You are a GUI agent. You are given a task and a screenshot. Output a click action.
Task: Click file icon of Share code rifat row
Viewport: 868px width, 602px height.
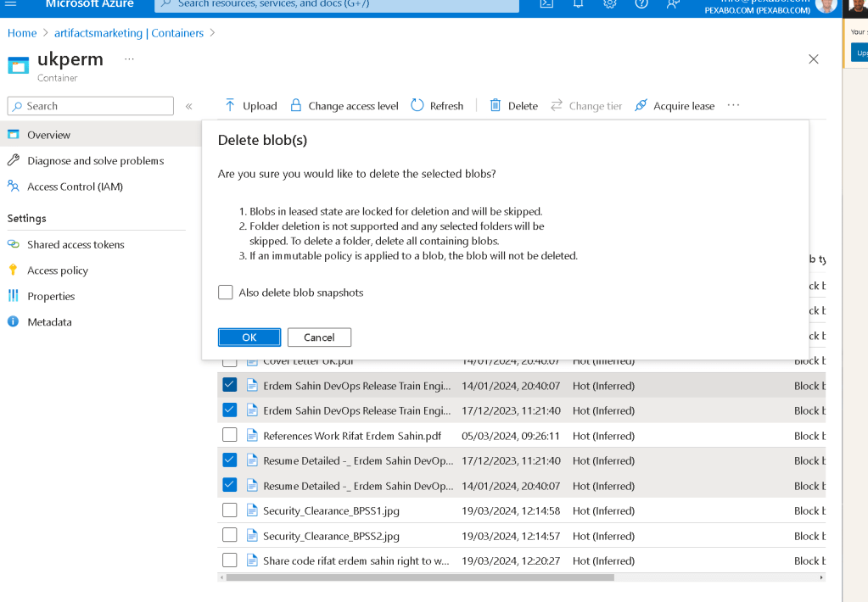click(x=252, y=560)
